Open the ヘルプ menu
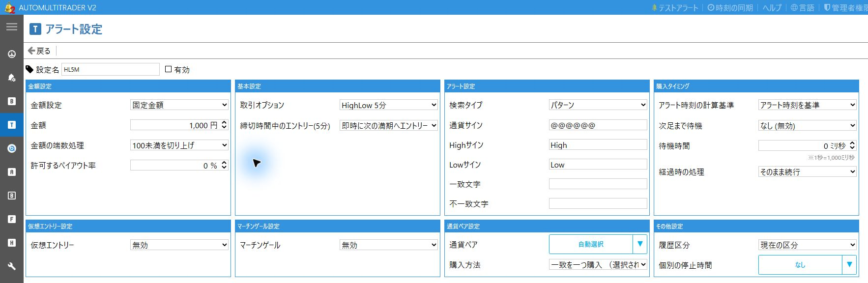 (x=772, y=8)
